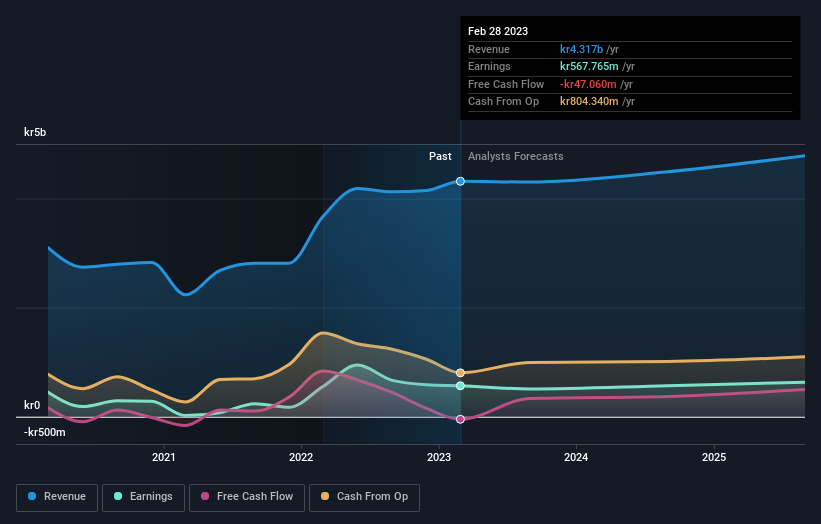The image size is (821, 524).
Task: Click the 2021 x-axis label
Action: click(x=164, y=458)
